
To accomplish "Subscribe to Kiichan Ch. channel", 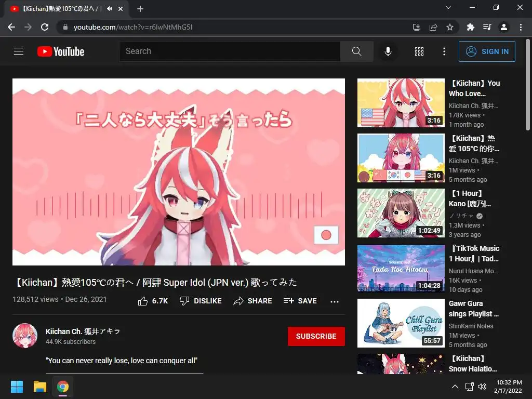I will tap(316, 336).
